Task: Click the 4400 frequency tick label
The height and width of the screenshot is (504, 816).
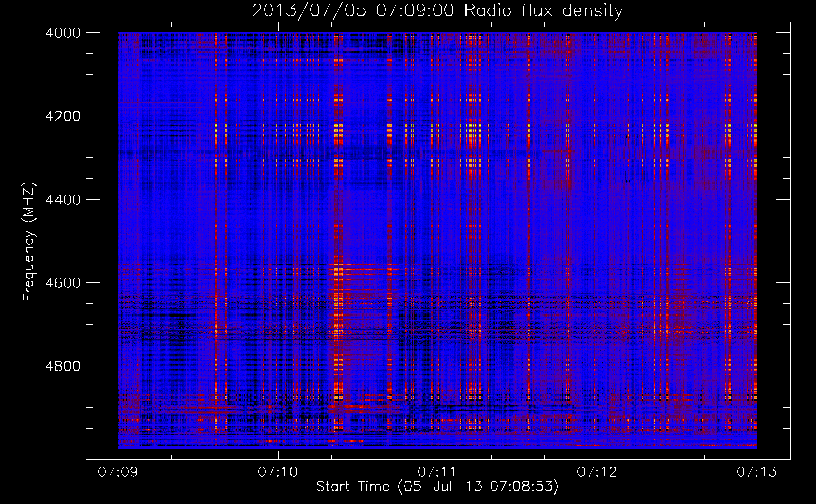Action: (x=63, y=200)
